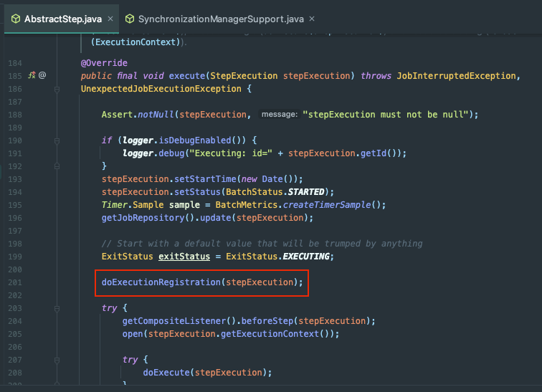Collapse the execute method fold at line 186

click(57, 89)
